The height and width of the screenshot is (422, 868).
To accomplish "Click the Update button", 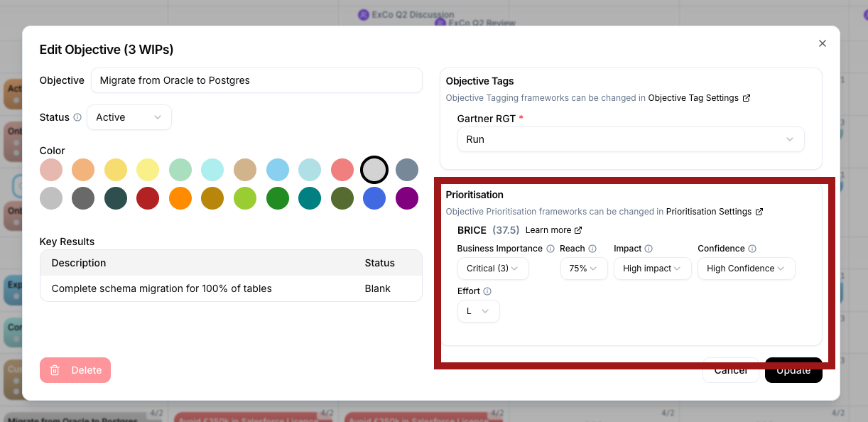I will tap(793, 370).
